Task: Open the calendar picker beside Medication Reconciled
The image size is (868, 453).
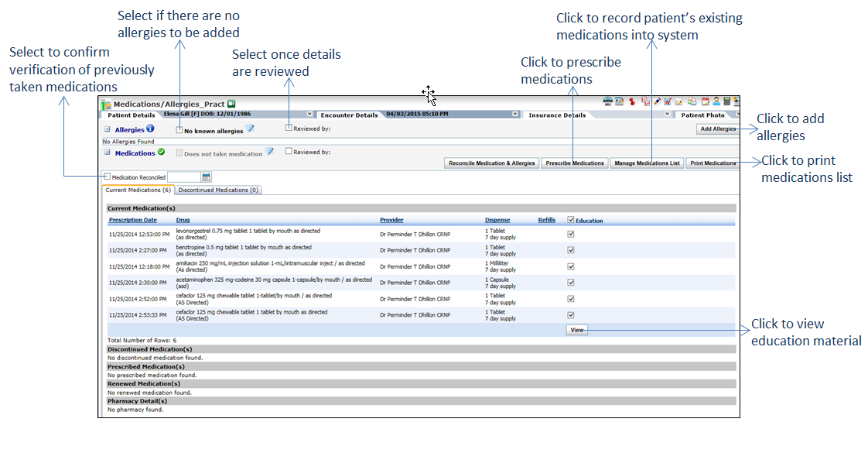Action: 207,177
